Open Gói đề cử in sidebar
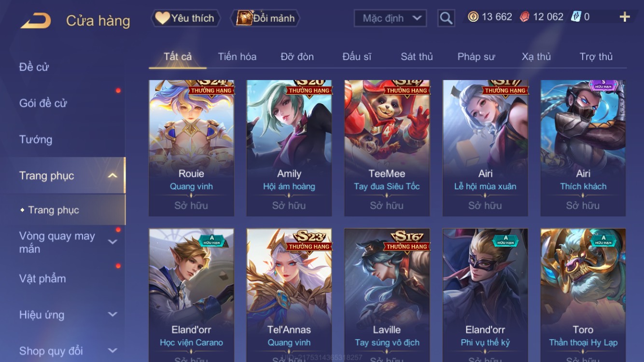Viewport: 644px width, 362px height. tap(43, 103)
